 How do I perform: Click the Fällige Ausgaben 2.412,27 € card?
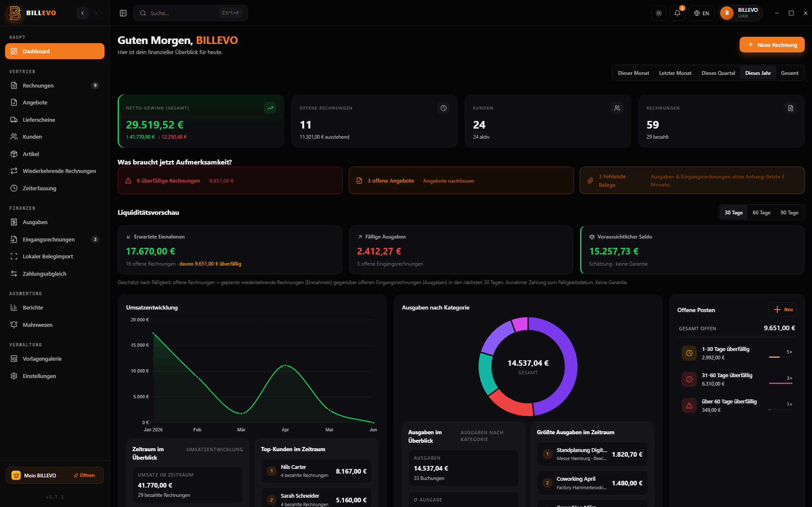[x=461, y=250]
